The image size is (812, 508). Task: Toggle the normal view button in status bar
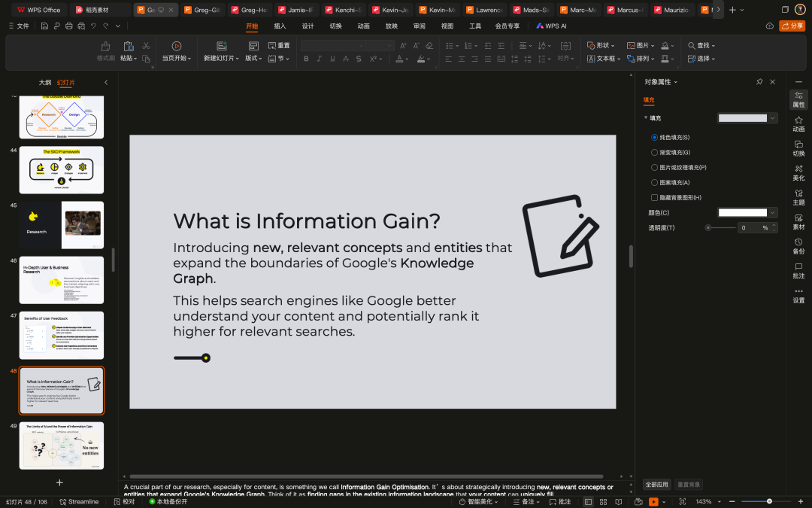click(588, 502)
